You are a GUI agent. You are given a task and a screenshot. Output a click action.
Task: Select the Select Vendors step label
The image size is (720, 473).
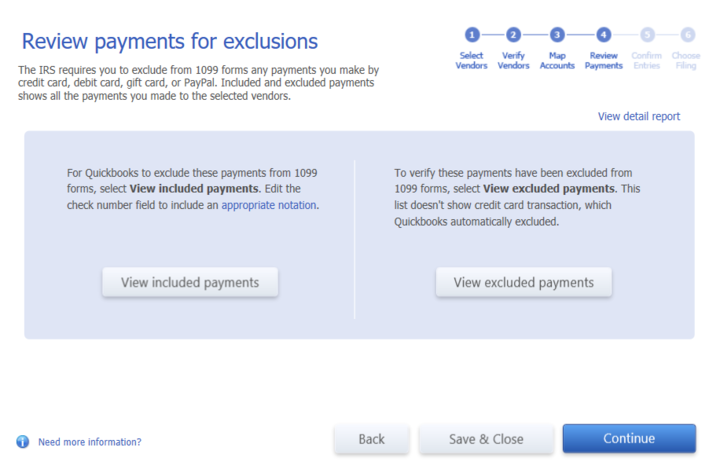click(x=472, y=60)
